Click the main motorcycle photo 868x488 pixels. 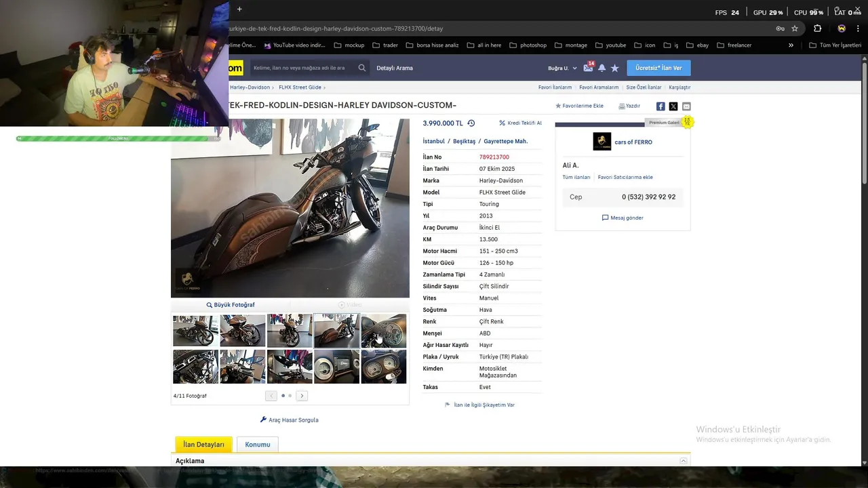point(290,208)
